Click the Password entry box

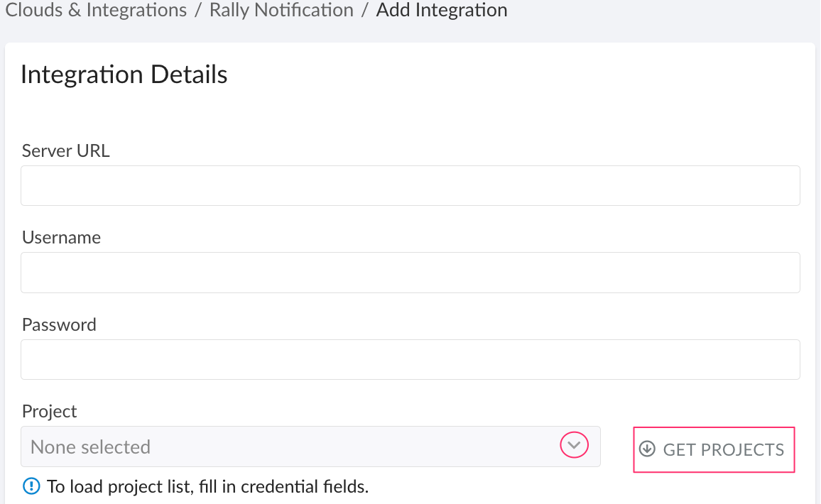(x=410, y=359)
